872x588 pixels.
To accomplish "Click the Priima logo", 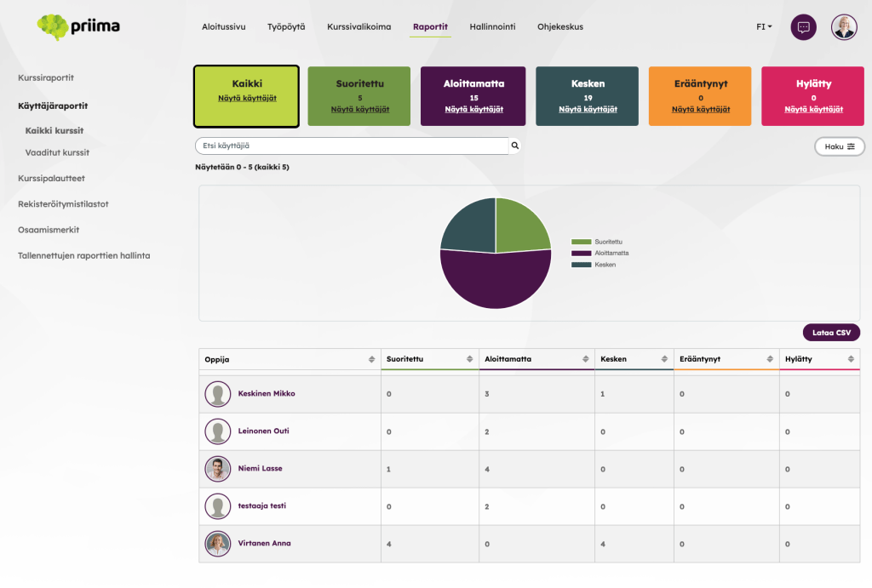I will pyautogui.click(x=78, y=27).
